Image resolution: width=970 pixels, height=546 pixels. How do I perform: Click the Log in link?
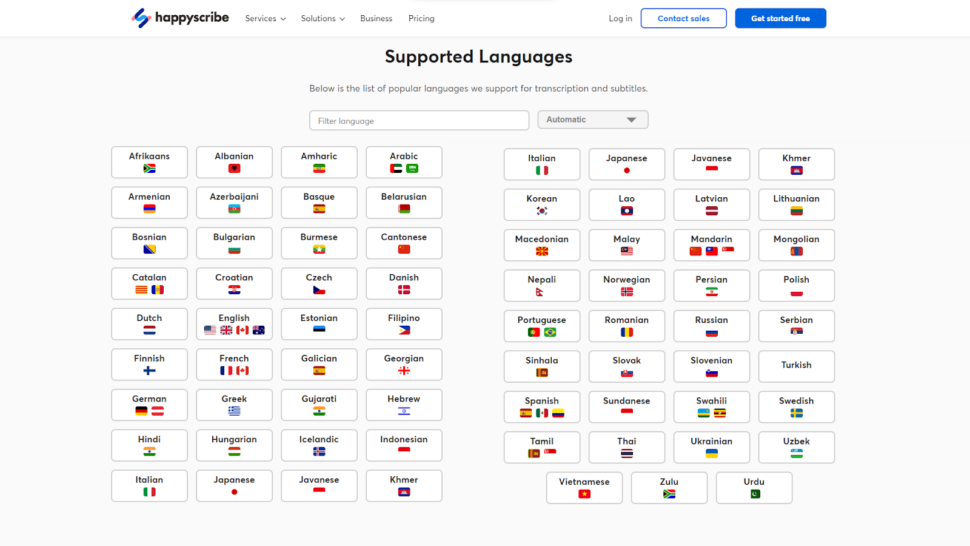tap(620, 19)
